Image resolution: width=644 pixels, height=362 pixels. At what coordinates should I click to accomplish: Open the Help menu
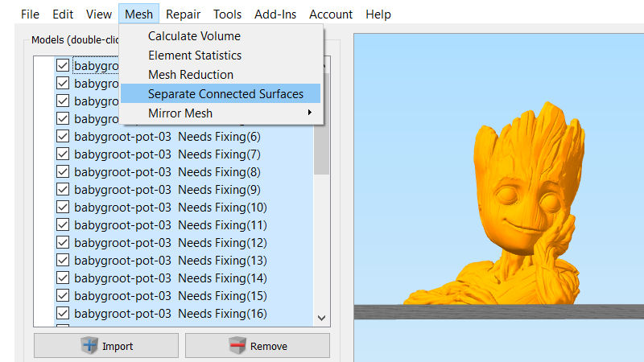pyautogui.click(x=378, y=14)
